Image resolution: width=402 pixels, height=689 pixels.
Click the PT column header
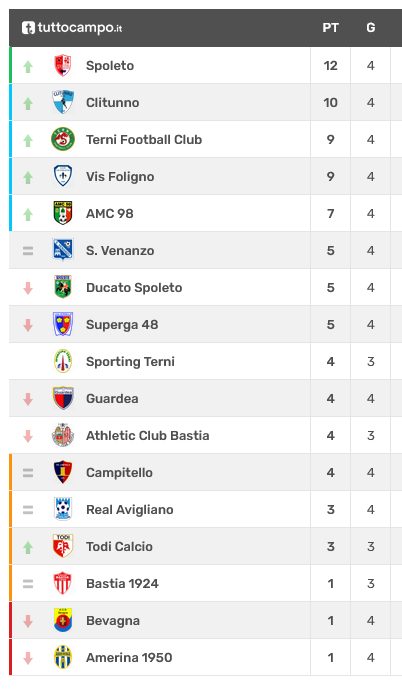[x=330, y=28]
